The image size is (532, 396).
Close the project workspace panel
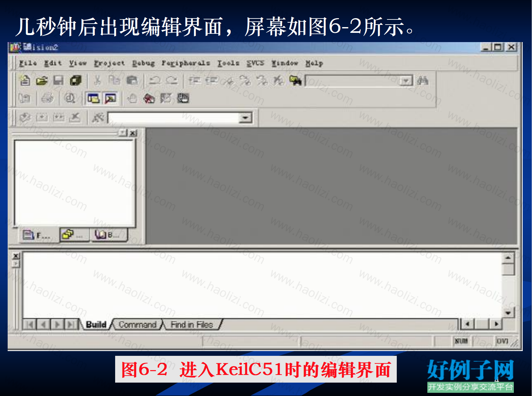pyautogui.click(x=133, y=133)
